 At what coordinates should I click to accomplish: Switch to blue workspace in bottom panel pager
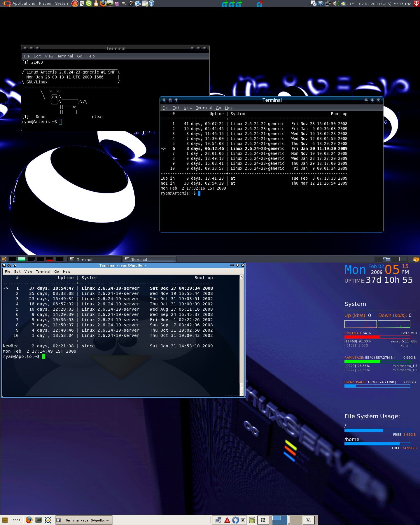[280, 520]
